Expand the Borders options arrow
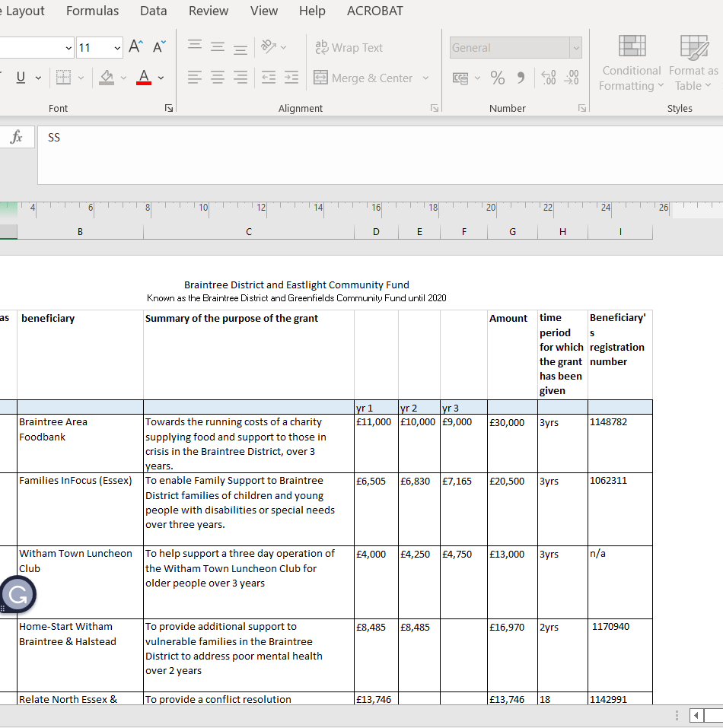 coord(81,78)
